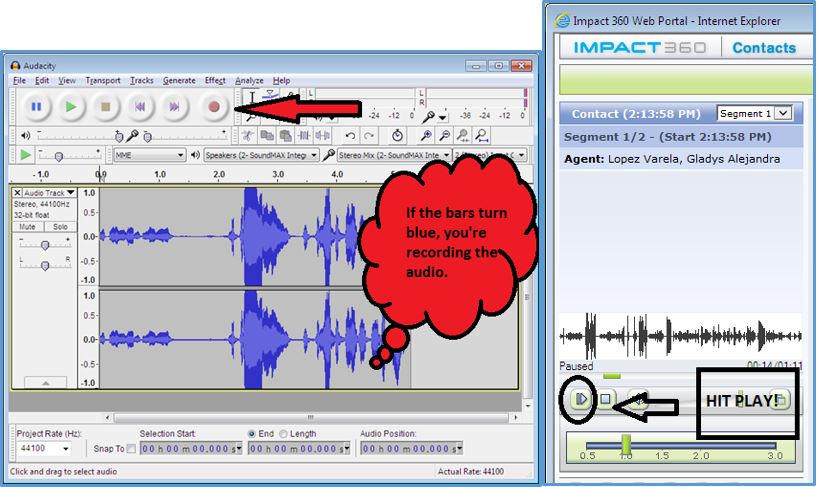817x487 pixels.
Task: Select the I-beam Selection tool
Action: pyautogui.click(x=252, y=97)
